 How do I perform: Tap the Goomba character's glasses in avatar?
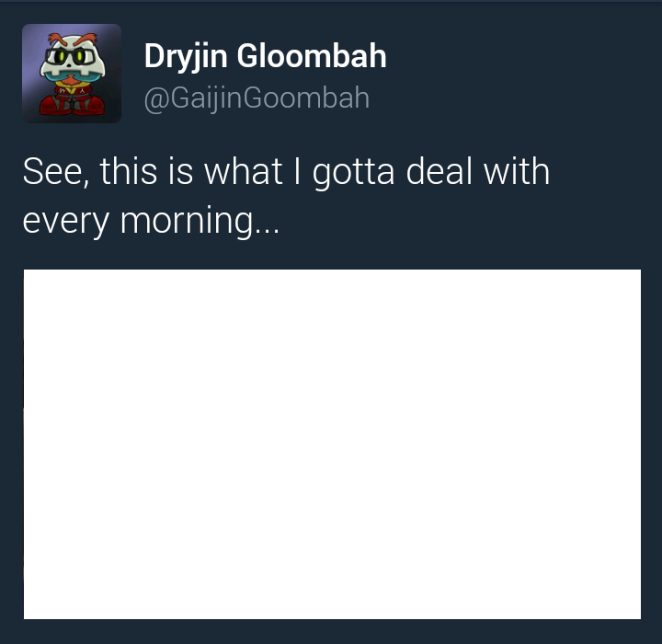point(71,56)
